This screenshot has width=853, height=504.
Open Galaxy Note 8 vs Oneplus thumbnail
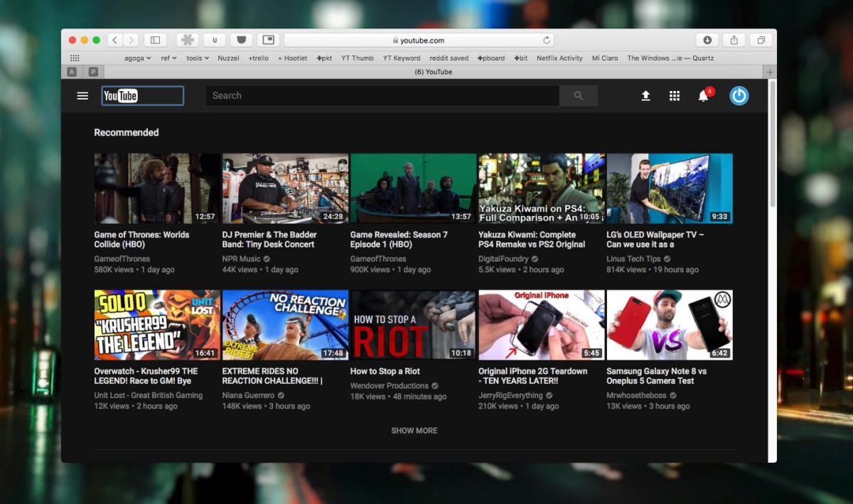click(670, 325)
